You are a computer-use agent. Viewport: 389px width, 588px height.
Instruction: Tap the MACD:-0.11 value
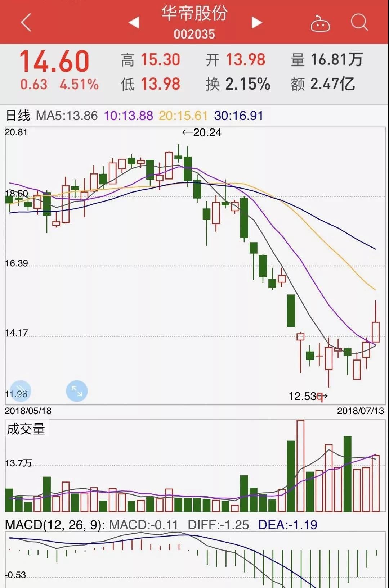point(144,525)
